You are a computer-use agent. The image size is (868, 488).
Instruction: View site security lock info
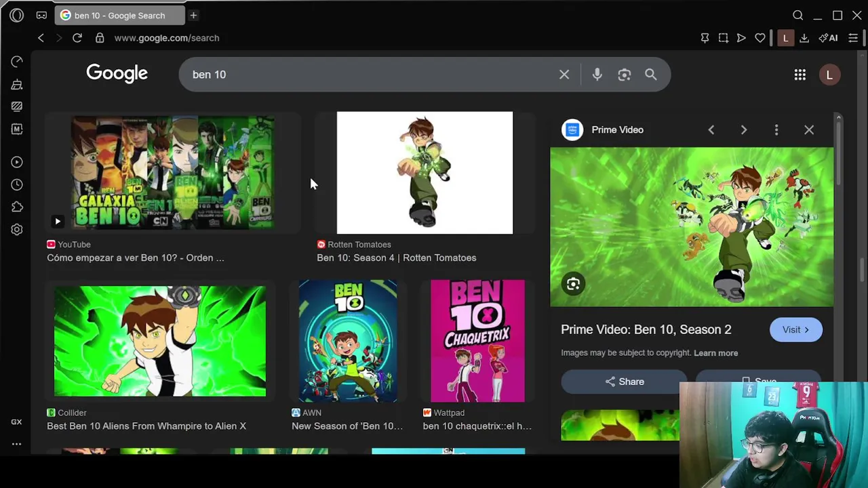[100, 38]
